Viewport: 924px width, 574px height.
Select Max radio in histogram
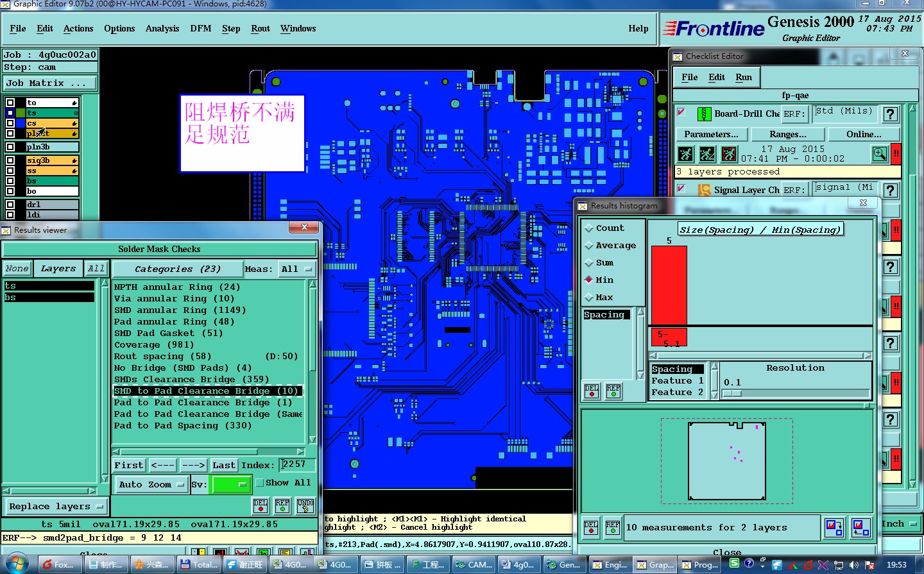tap(589, 298)
